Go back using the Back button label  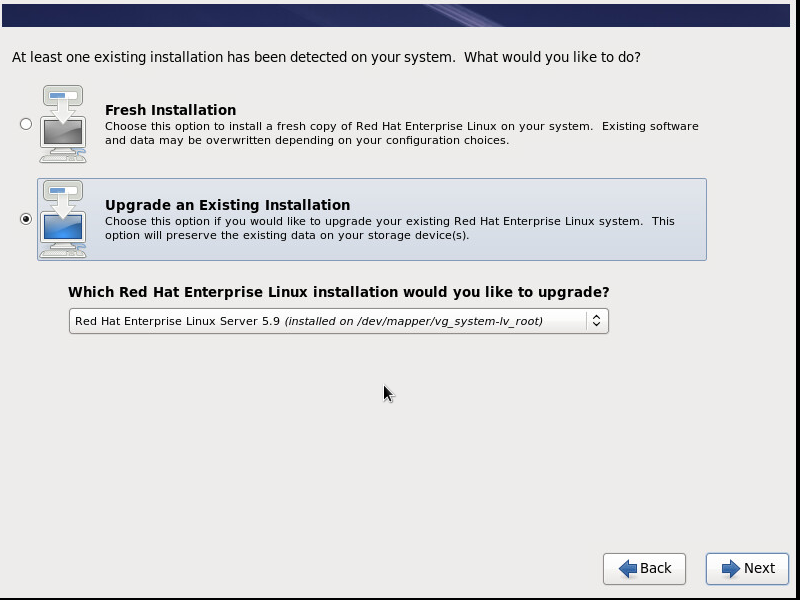click(656, 568)
